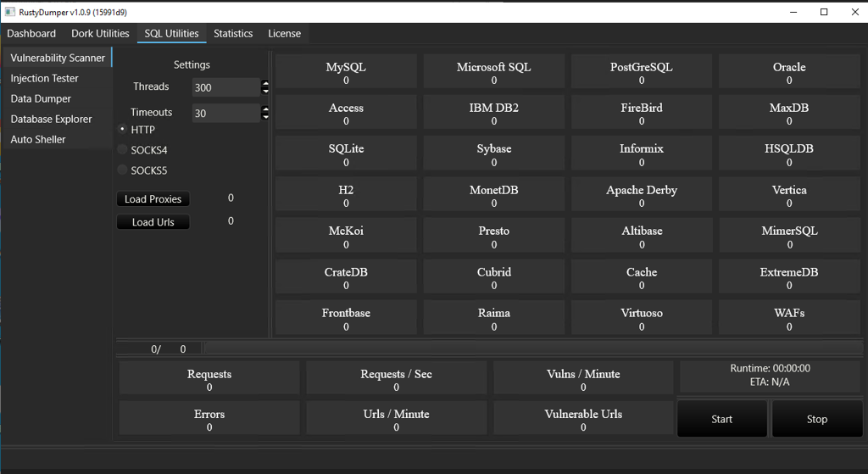Click into the Threads input field
868x474 pixels.
225,87
